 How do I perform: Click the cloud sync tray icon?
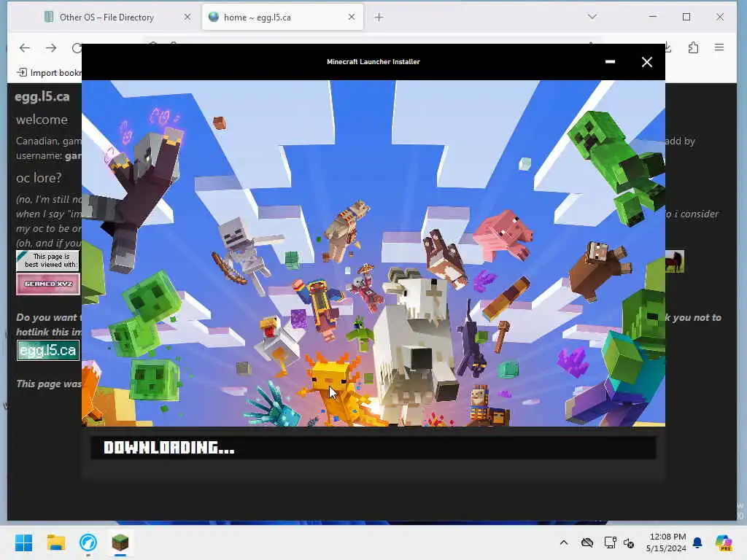pyautogui.click(x=587, y=542)
